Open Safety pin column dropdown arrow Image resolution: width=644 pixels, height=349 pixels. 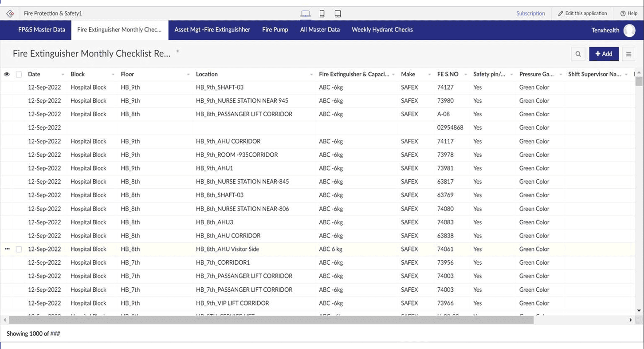[511, 75]
